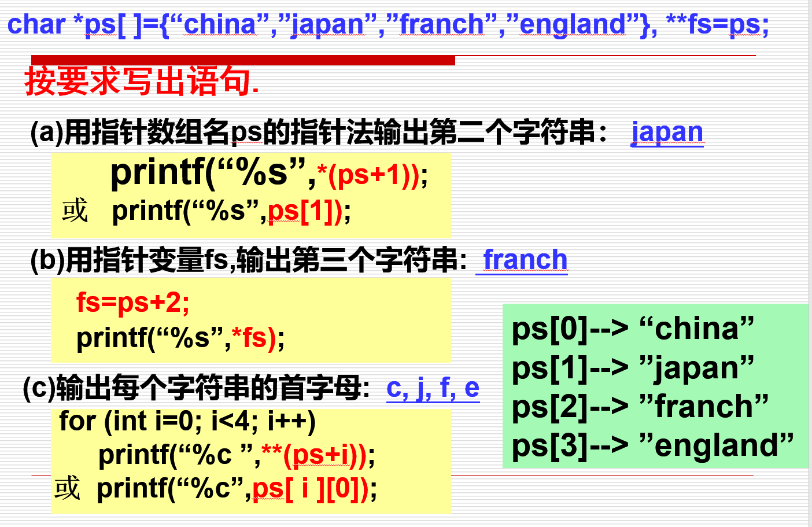Select the ps[1]--> "japan" row
The image size is (812, 527).
point(633,368)
